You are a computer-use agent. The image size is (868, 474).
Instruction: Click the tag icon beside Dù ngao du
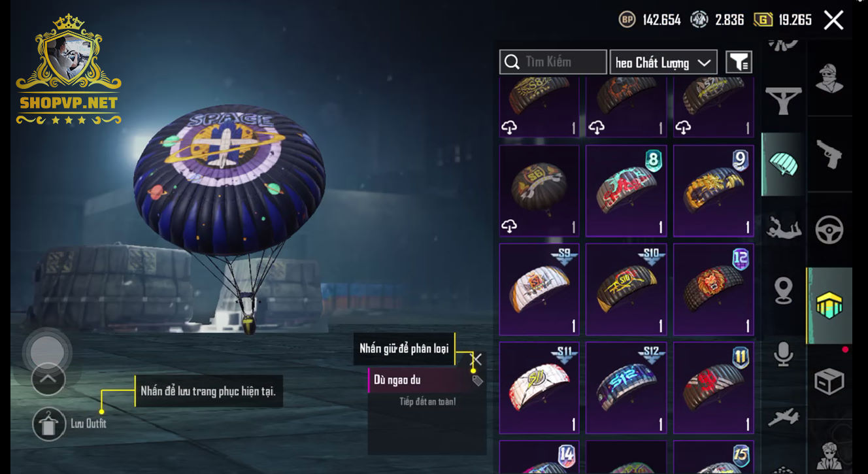pos(477,381)
